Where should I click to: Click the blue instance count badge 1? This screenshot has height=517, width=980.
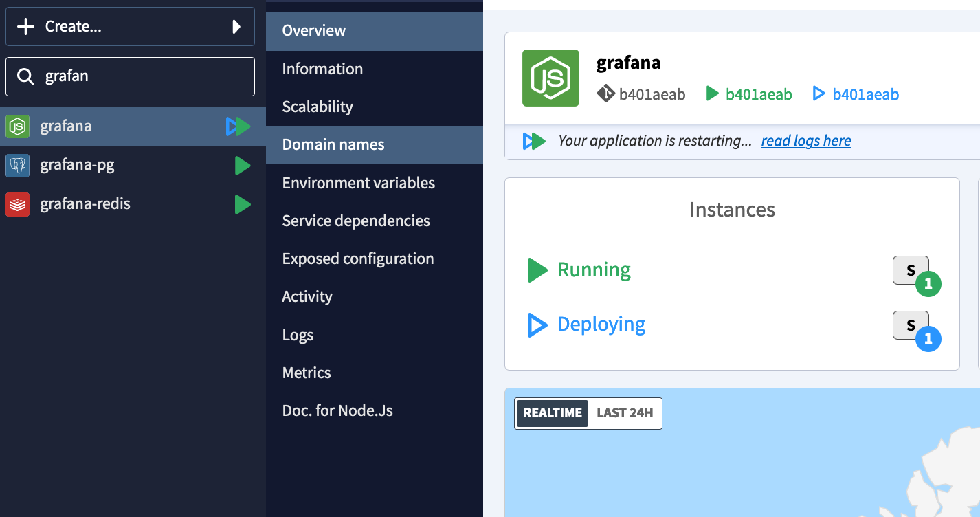(928, 338)
